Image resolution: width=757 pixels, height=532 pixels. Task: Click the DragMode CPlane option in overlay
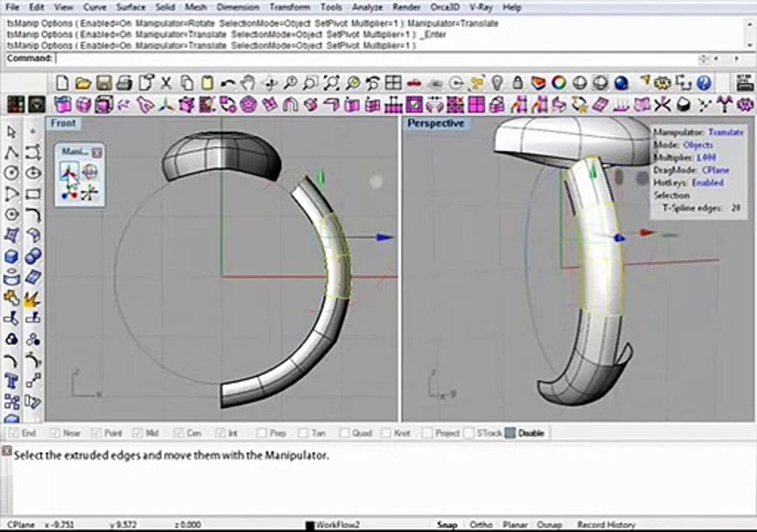(x=716, y=170)
